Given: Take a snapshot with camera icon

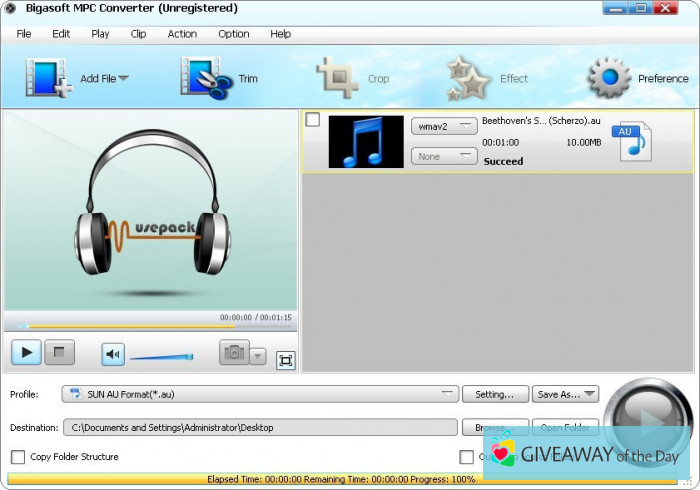Looking at the screenshot, I should point(233,353).
